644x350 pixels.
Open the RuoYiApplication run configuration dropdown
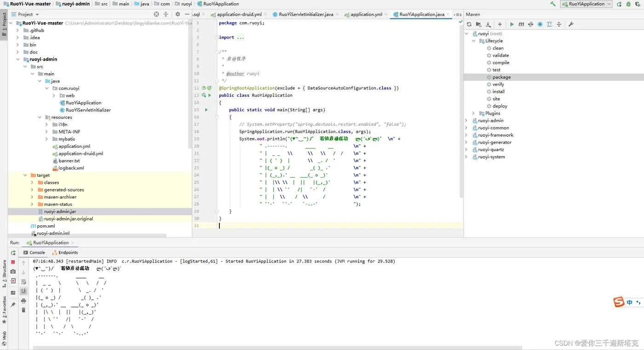tap(586, 4)
